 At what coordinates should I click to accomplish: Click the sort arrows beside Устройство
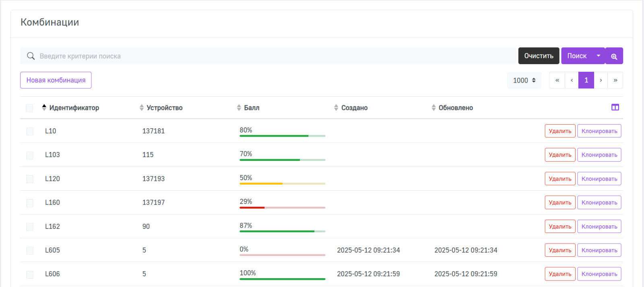[142, 108]
